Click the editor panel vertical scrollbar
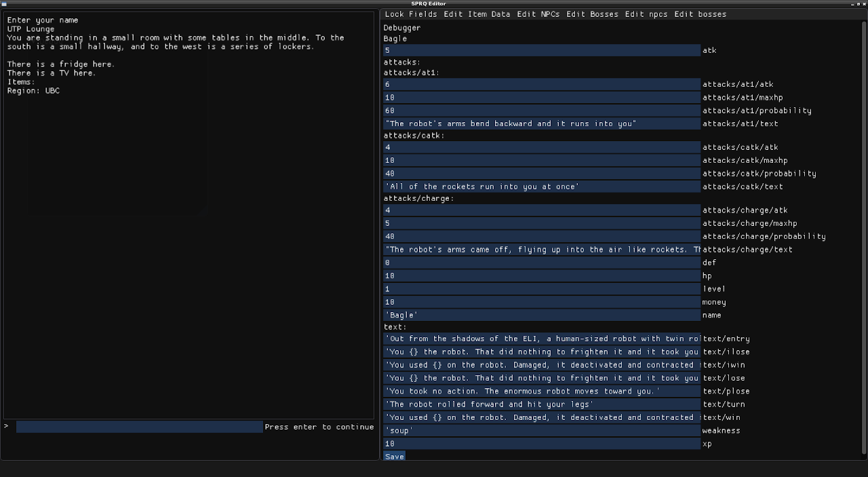 (863, 237)
